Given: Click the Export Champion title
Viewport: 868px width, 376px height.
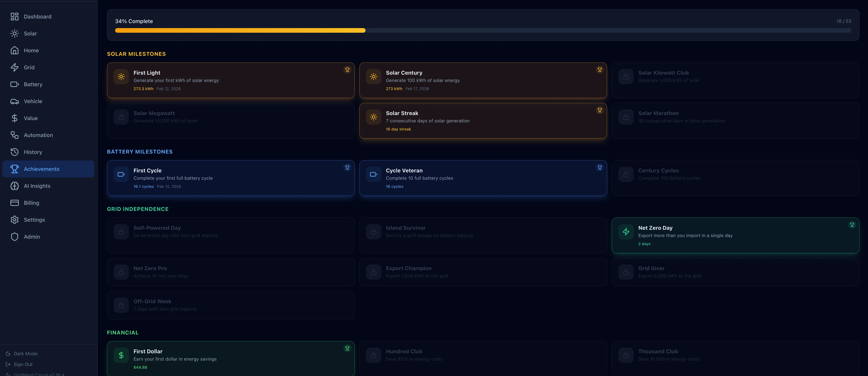Looking at the screenshot, I should [408, 268].
